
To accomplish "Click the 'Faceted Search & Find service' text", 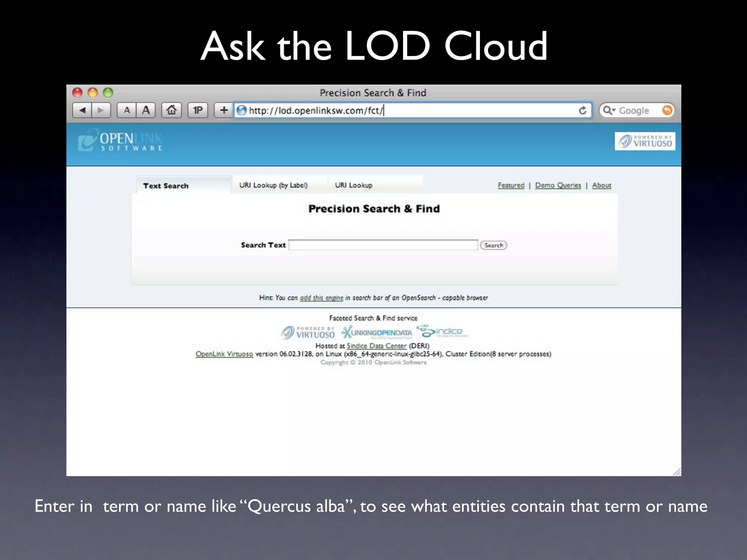I will point(373,318).
